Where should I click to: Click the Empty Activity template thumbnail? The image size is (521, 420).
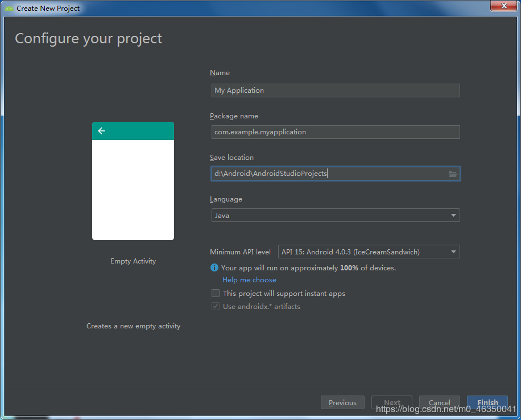coord(133,180)
